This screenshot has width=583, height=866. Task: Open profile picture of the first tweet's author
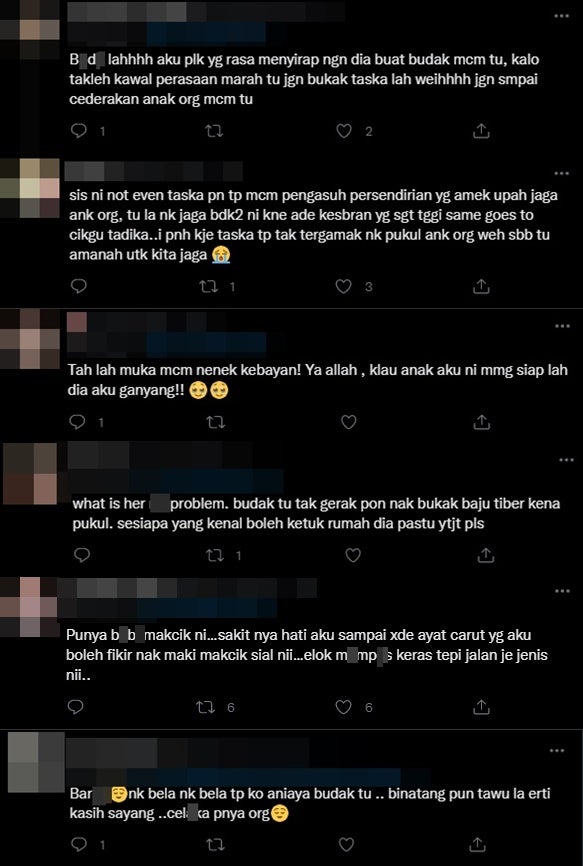click(x=30, y=29)
